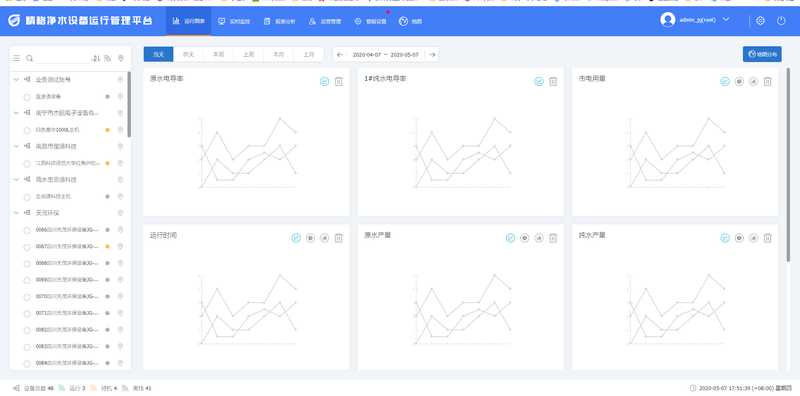Switch 市电用量 card to line chart
The width and height of the screenshot is (800, 396).
(725, 81)
